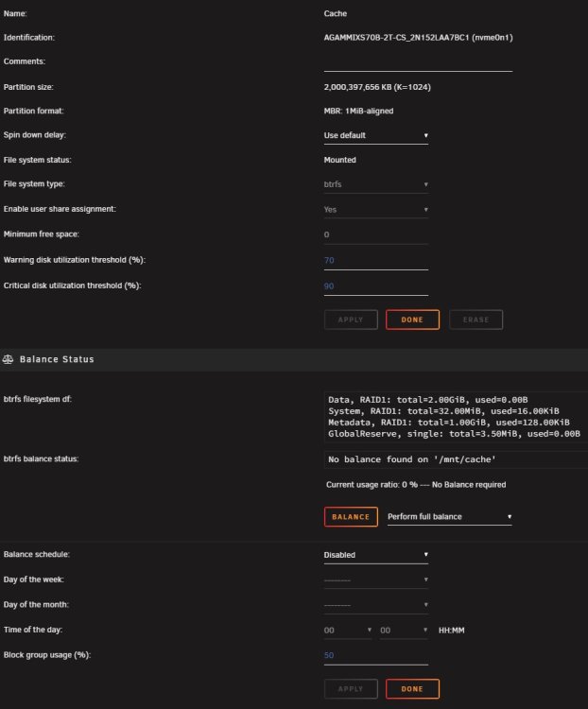
Task: Open Enable user share assignment dropdown
Action: (376, 209)
